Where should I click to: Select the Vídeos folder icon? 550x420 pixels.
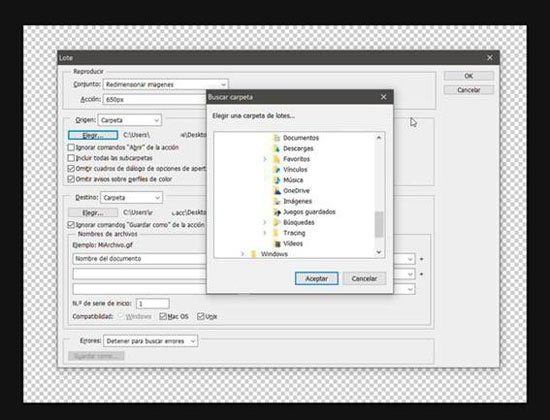point(276,243)
